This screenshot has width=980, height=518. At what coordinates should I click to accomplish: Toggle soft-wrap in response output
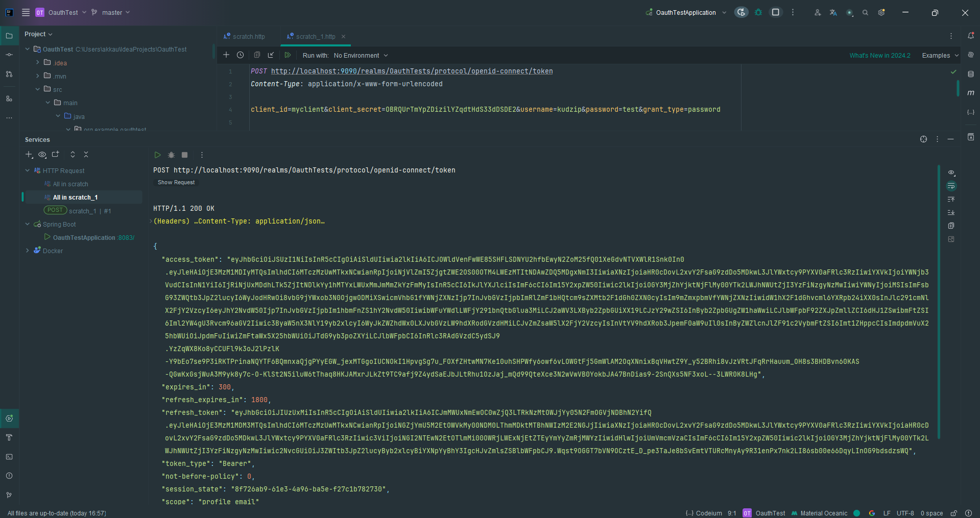pos(951,186)
